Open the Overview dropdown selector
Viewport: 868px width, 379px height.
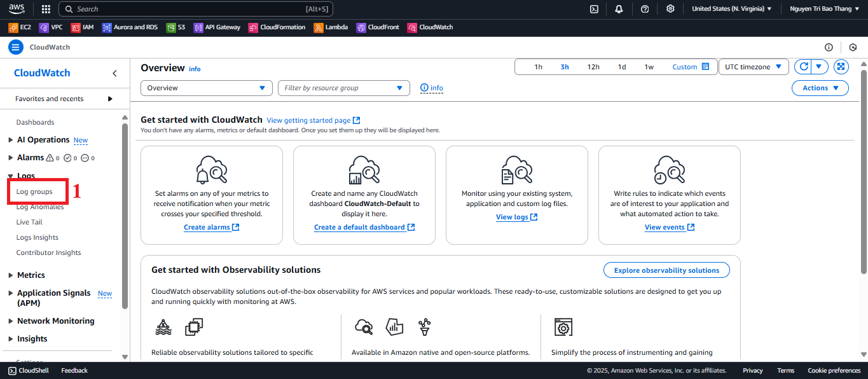pos(207,88)
